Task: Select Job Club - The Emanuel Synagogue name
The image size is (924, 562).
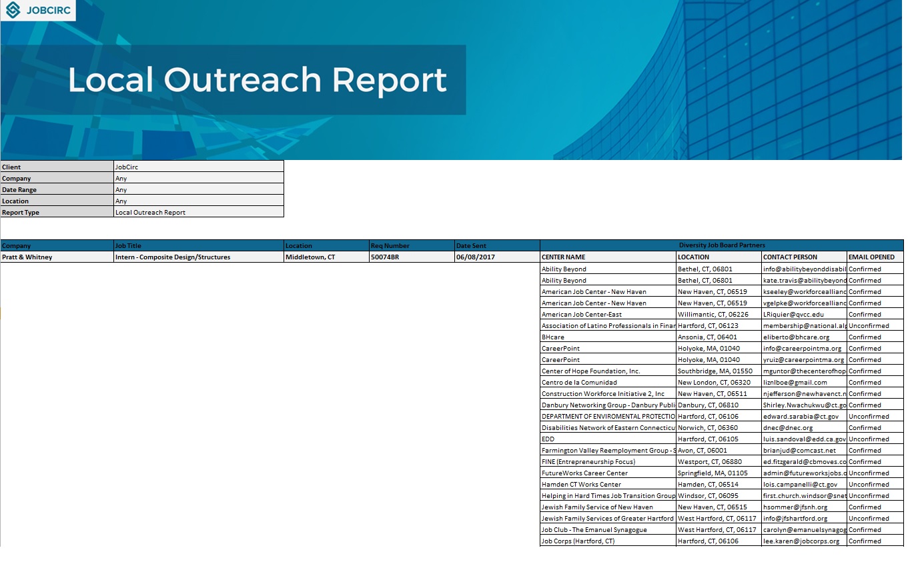Action: (x=608, y=529)
